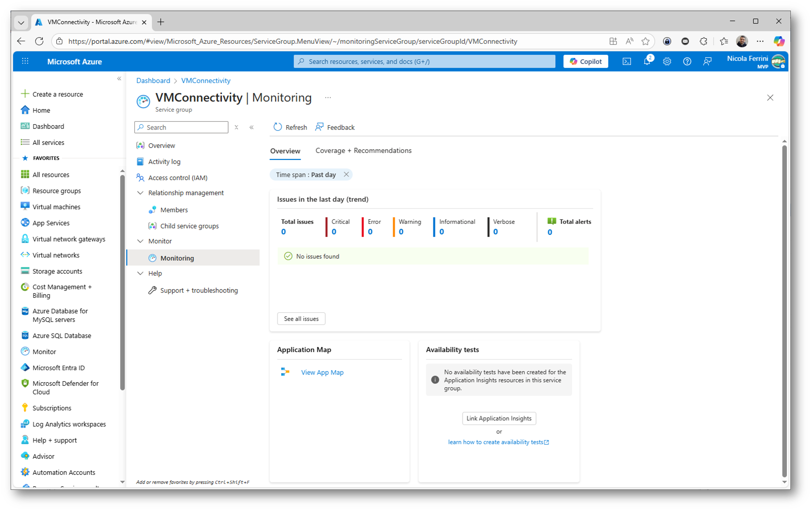The image size is (812, 511).
Task: Open the Azure portal waffle menu
Action: coord(25,61)
